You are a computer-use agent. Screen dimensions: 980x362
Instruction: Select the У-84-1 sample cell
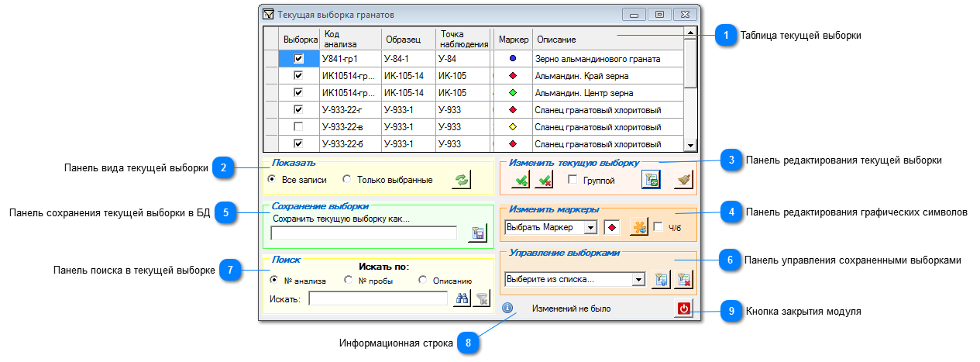tap(409, 58)
